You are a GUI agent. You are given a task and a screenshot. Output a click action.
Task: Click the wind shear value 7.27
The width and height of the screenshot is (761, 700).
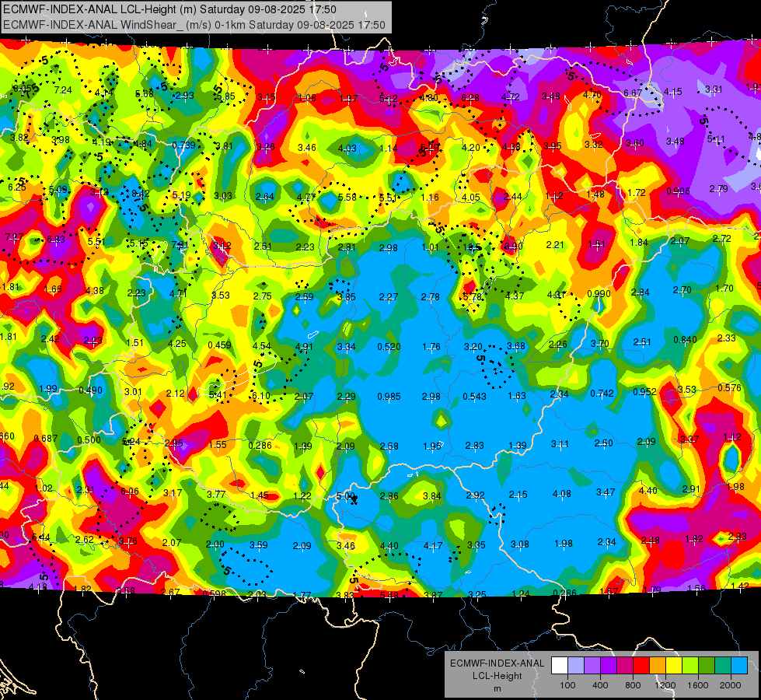click(14, 237)
